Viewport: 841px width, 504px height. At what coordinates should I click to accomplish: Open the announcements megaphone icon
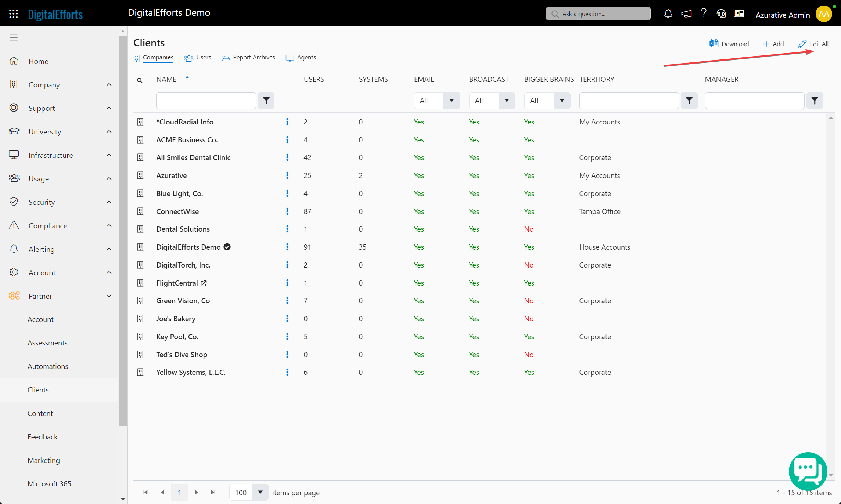[x=686, y=14]
